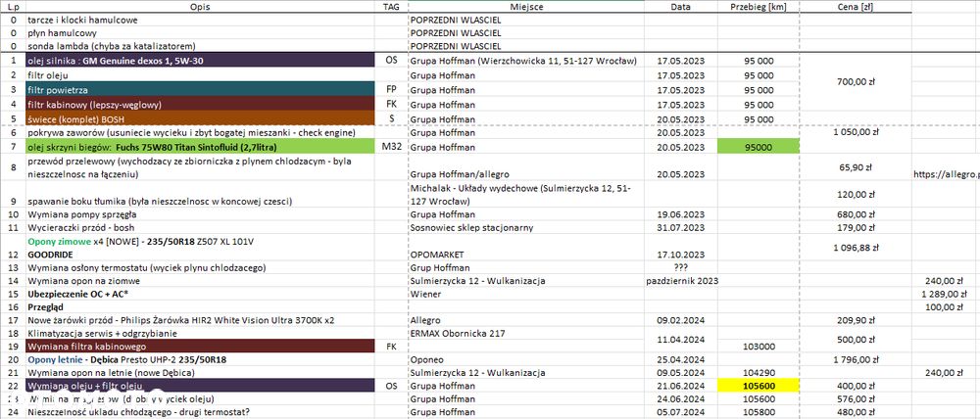This screenshot has height=419, width=980.
Task: Select the '700,00 zł' price cell
Action: 855,82
